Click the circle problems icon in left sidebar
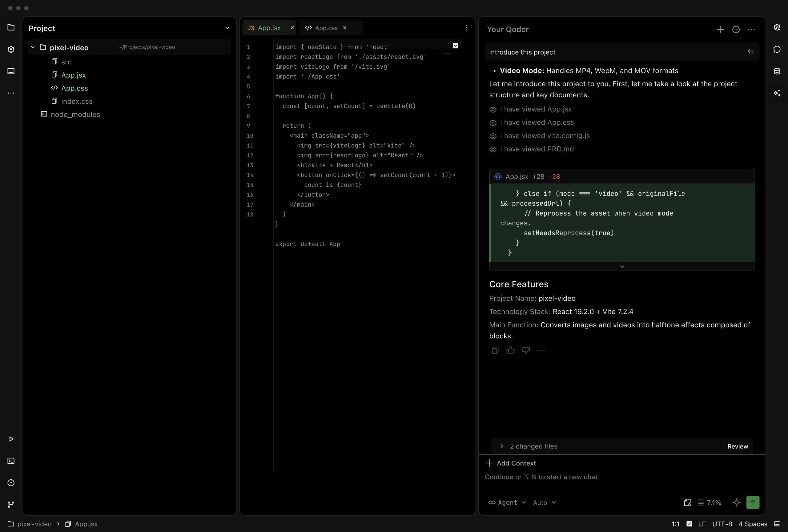 pos(11,483)
